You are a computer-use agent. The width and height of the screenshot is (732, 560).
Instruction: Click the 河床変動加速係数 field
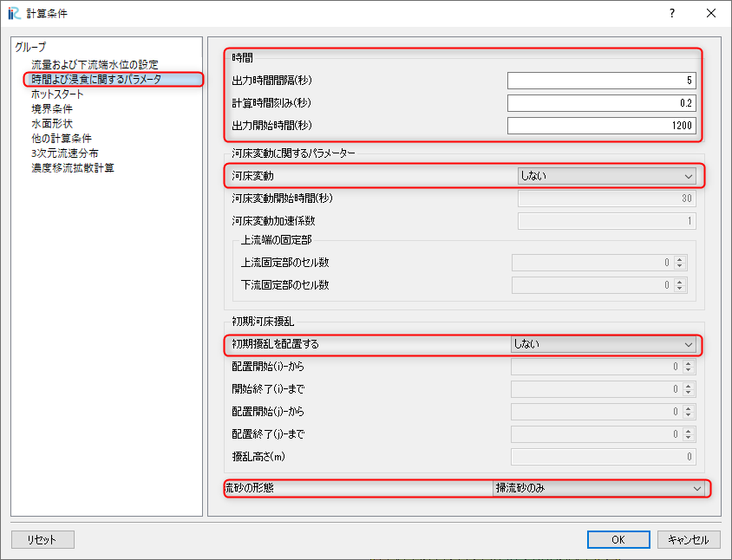(607, 221)
